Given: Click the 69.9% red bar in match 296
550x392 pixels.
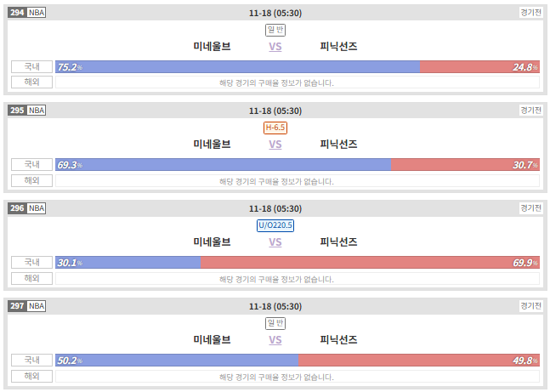Looking at the screenshot, I should 370,263.
